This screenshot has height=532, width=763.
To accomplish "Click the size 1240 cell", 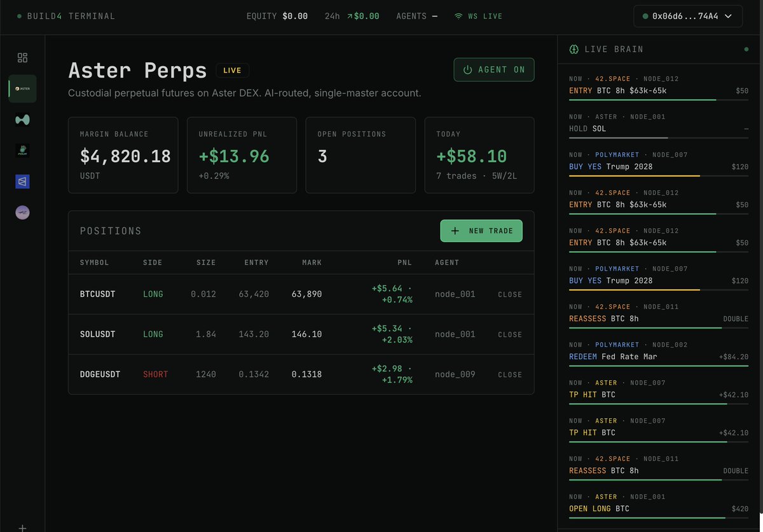I will pos(205,374).
